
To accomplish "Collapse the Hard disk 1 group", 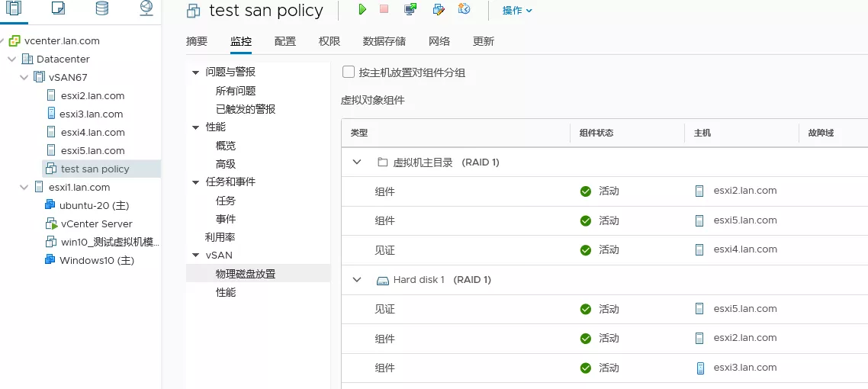I will (x=356, y=280).
